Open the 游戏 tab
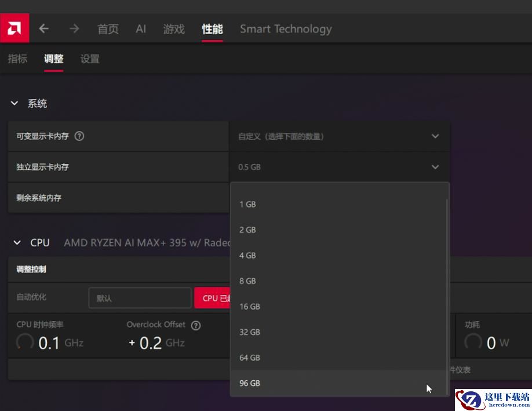The width and height of the screenshot is (532, 411). (174, 29)
